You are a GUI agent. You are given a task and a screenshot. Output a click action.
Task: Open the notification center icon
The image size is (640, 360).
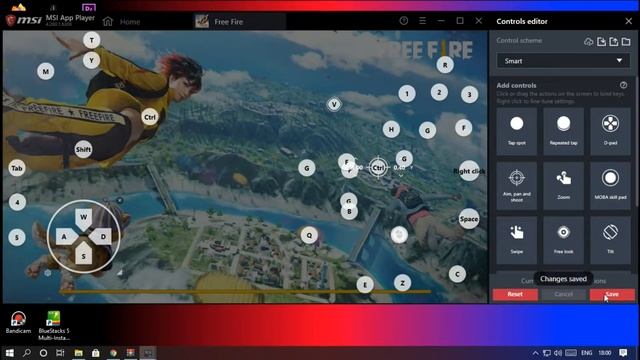[x=623, y=353]
